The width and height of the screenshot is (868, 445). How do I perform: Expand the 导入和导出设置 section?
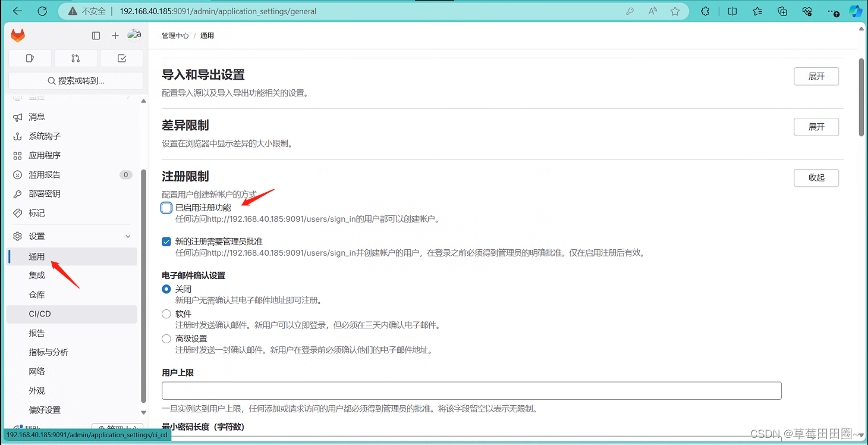(816, 76)
